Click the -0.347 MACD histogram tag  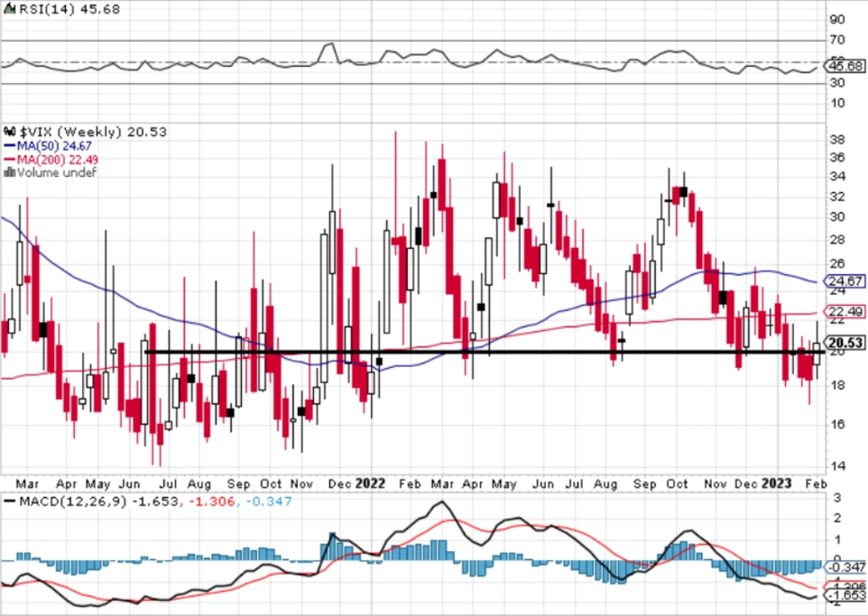coord(845,567)
